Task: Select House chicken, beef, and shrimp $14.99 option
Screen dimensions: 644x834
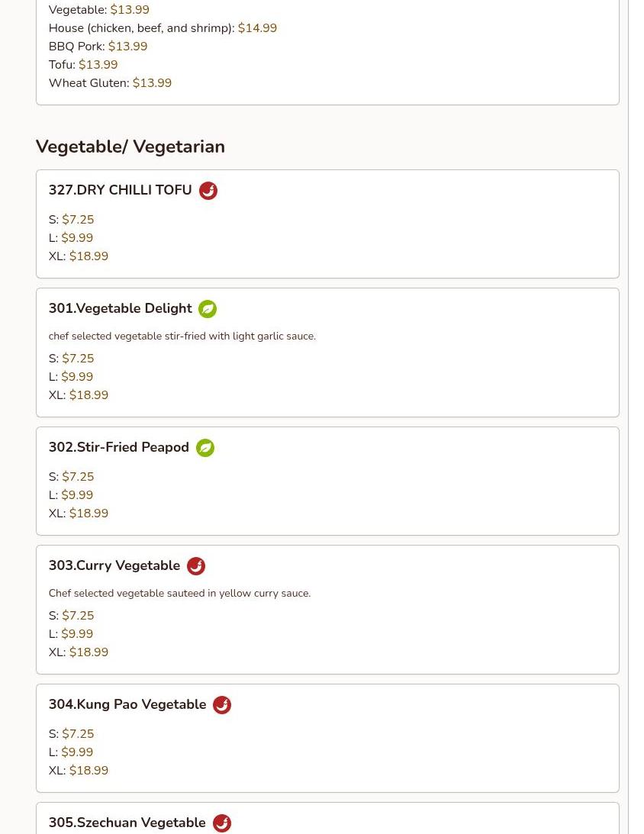Action: (x=163, y=28)
